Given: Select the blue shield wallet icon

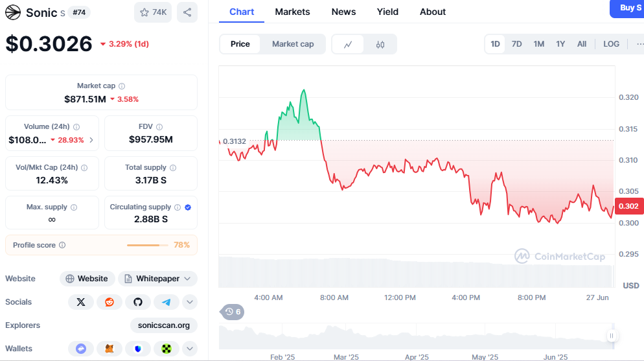Looking at the screenshot, I should 138,349.
